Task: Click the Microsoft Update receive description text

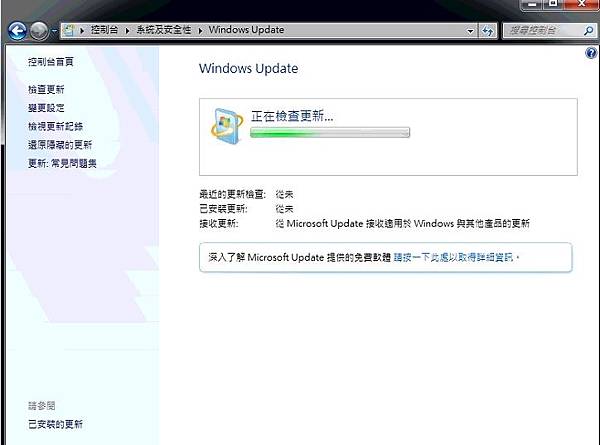Action: click(x=403, y=223)
